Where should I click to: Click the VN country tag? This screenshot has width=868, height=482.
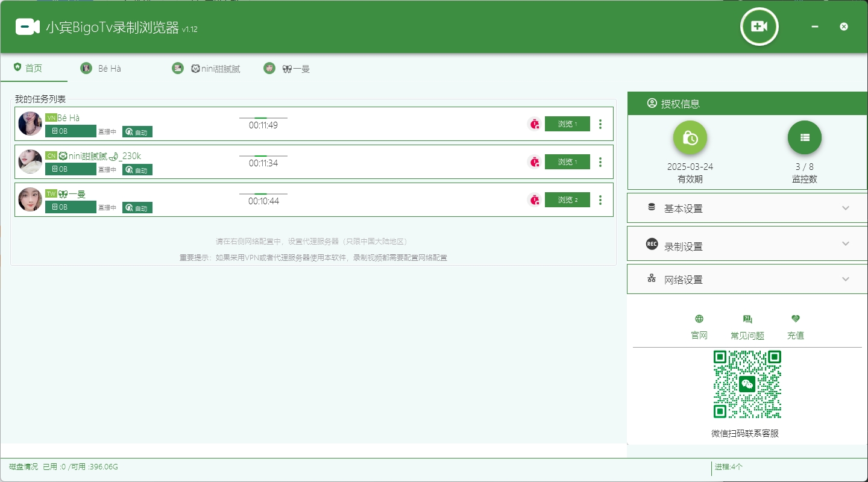[x=51, y=118]
